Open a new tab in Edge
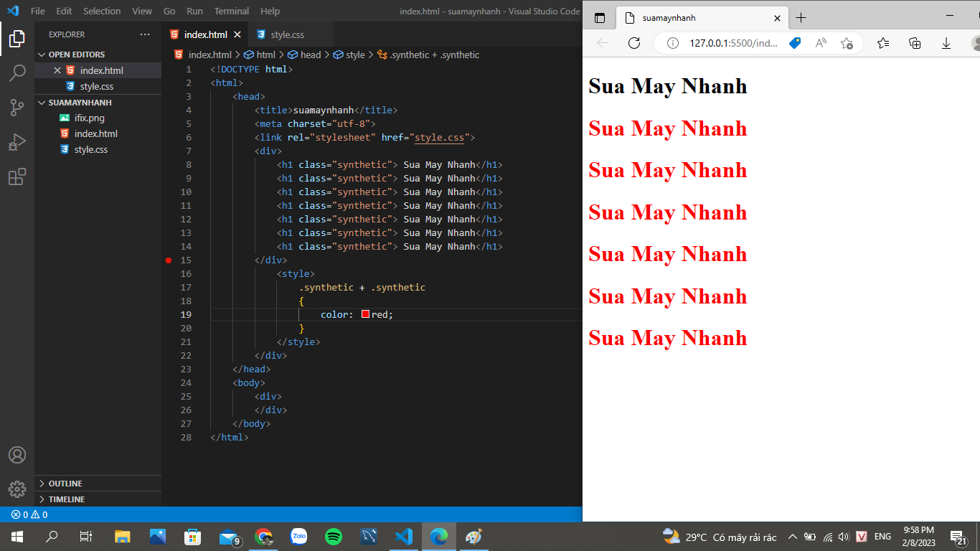 (x=801, y=18)
